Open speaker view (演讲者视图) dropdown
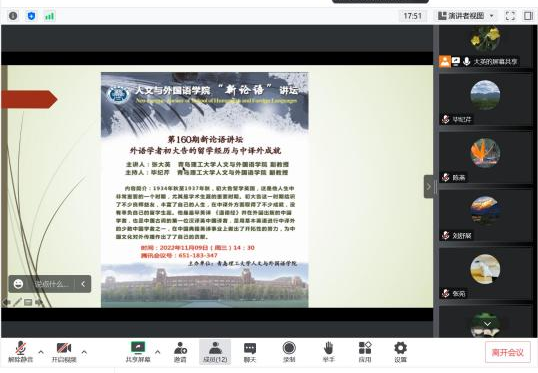Viewport: 538px width, 373px height. (466, 16)
